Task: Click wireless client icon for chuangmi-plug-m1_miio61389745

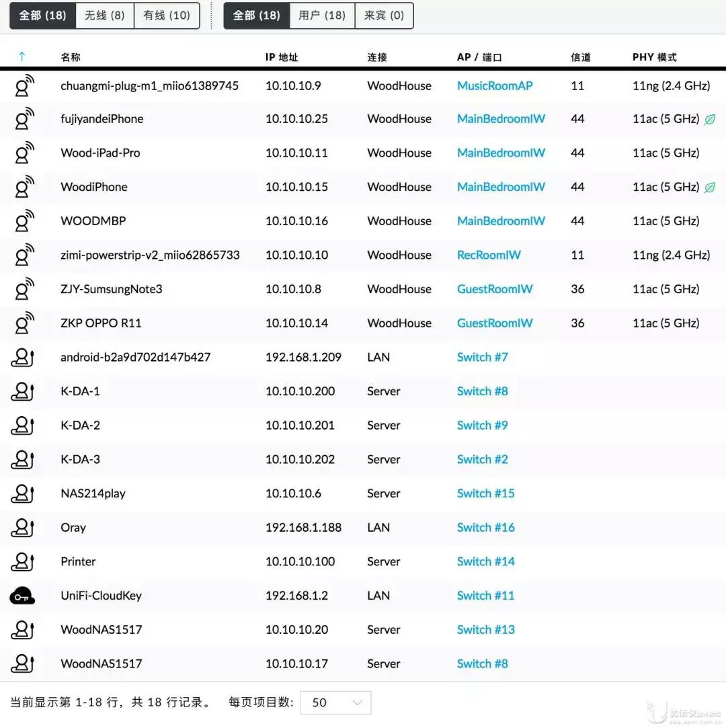Action: pyautogui.click(x=24, y=85)
